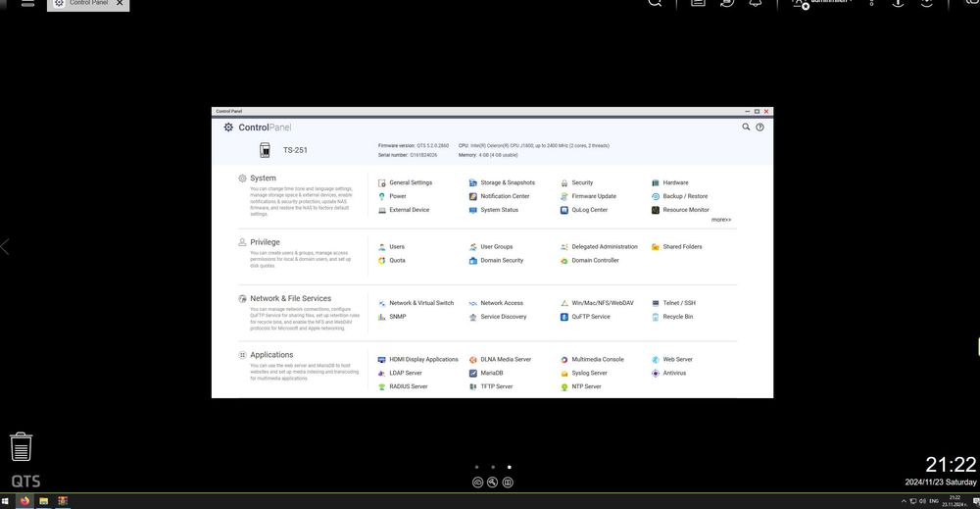Screen dimensions: 980x509
Task: Open LDAP Server
Action: [400, 374]
